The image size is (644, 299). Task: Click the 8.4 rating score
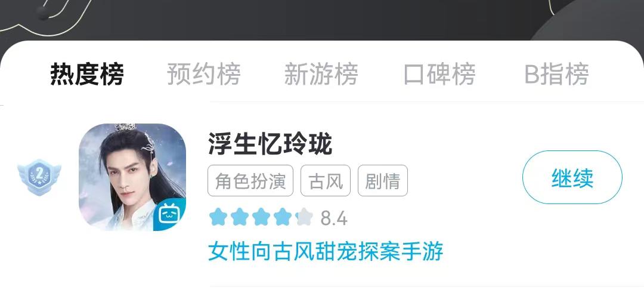tap(334, 218)
